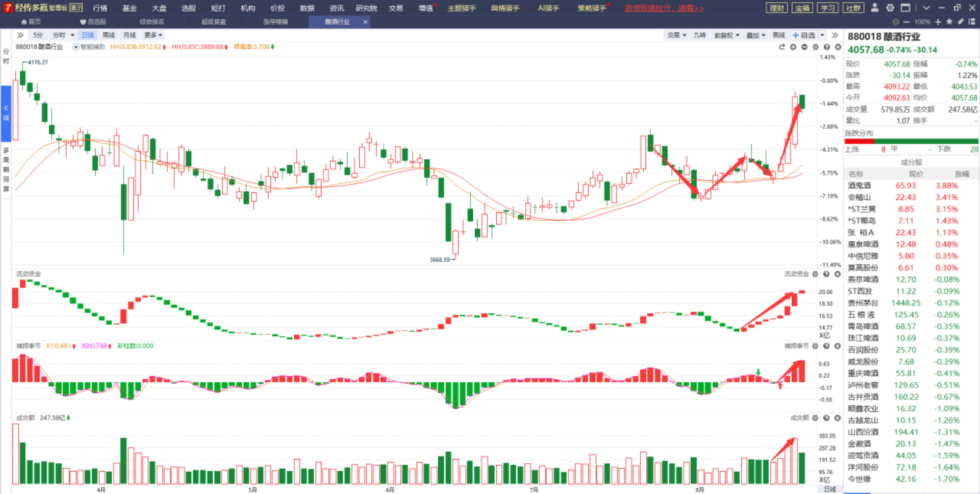Click the star favorite icon
Image resolution: width=980 pixels, height=494 pixels.
click(949, 22)
